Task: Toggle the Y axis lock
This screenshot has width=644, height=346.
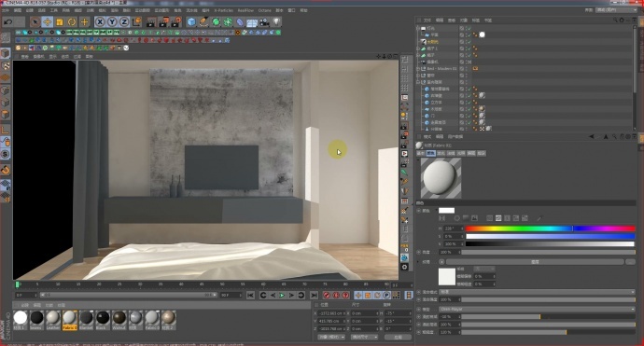Action: pos(112,21)
